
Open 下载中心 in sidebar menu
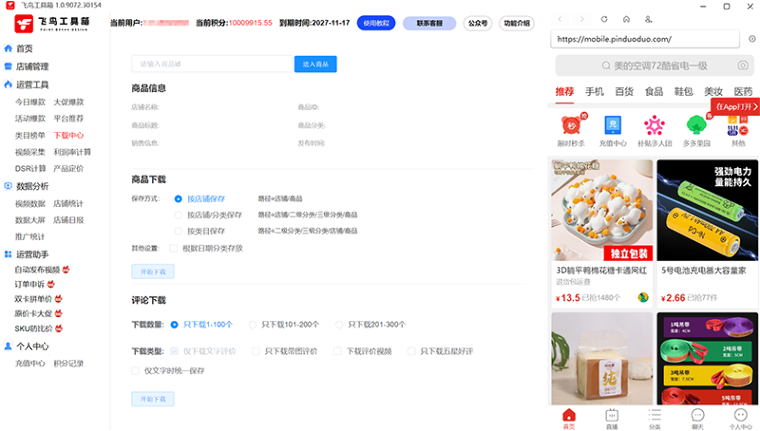tap(68, 135)
